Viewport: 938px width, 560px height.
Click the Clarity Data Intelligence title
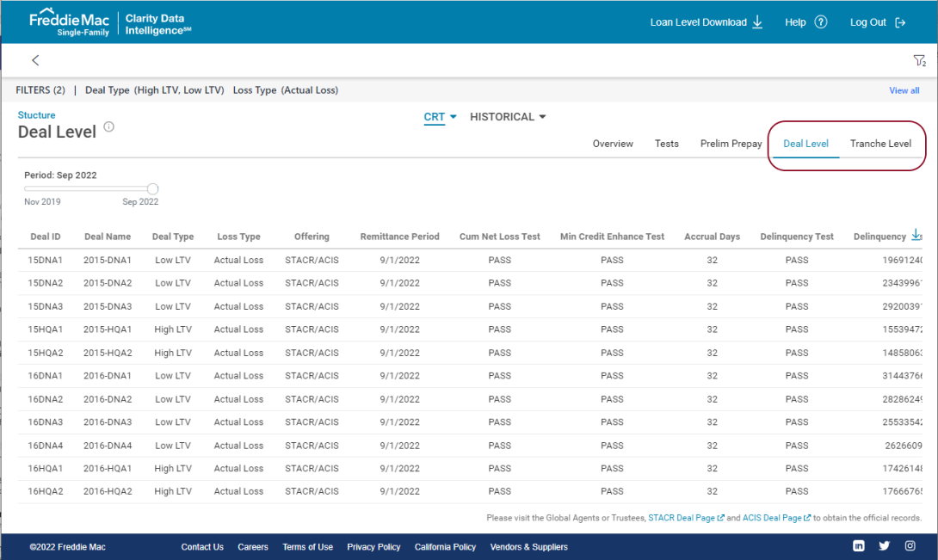(x=158, y=25)
